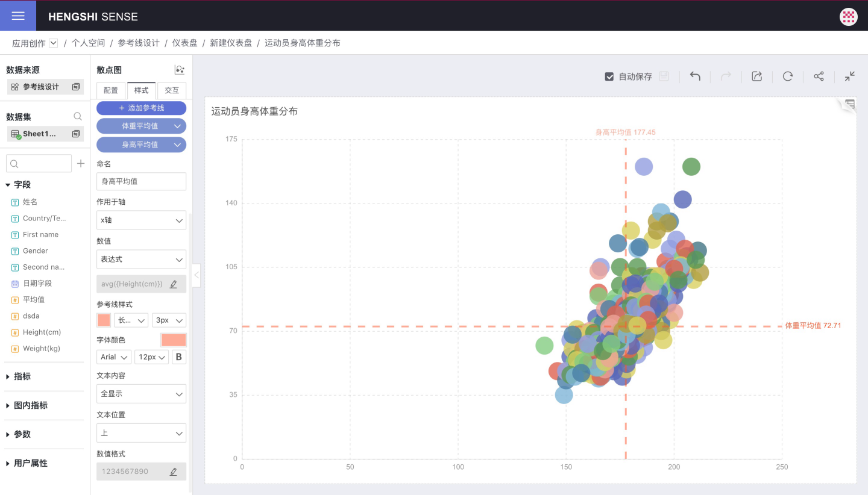Toggle bold text button

click(x=178, y=357)
